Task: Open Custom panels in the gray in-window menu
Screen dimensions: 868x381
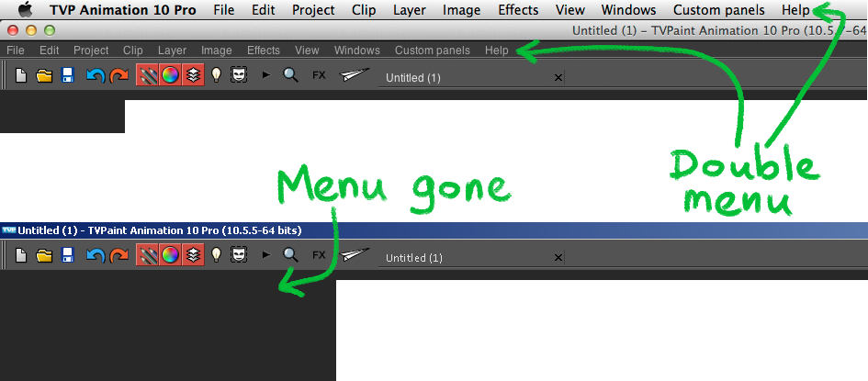Action: [x=433, y=50]
